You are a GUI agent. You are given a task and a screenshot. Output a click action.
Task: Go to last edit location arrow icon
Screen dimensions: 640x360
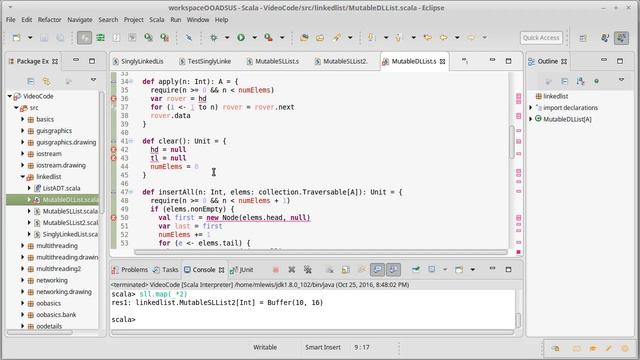[427, 38]
